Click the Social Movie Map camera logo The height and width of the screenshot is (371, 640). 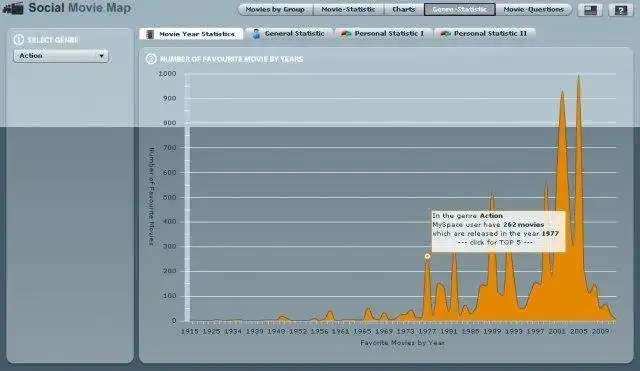pyautogui.click(x=13, y=9)
